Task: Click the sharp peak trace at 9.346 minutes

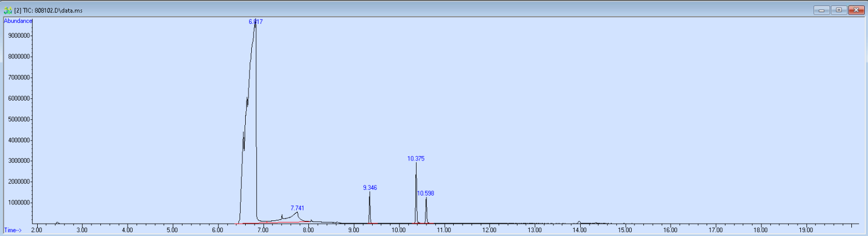Action: (x=369, y=207)
